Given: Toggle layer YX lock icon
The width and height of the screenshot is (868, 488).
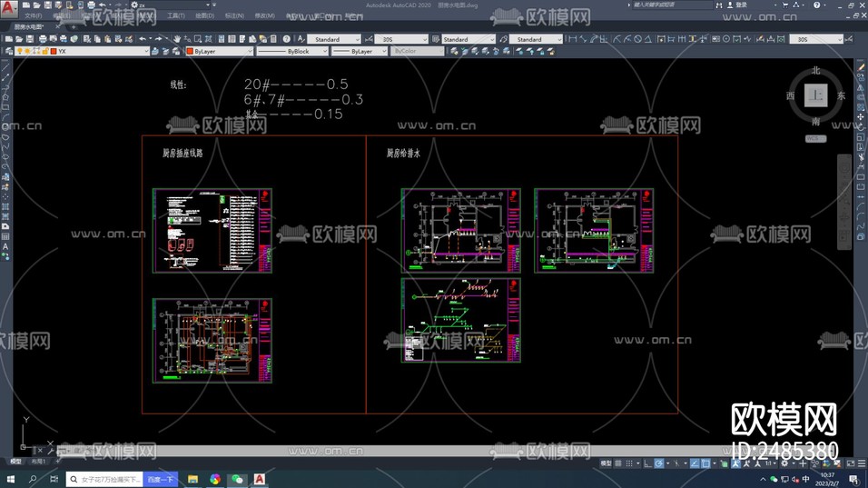Looking at the screenshot, I should [x=44, y=51].
